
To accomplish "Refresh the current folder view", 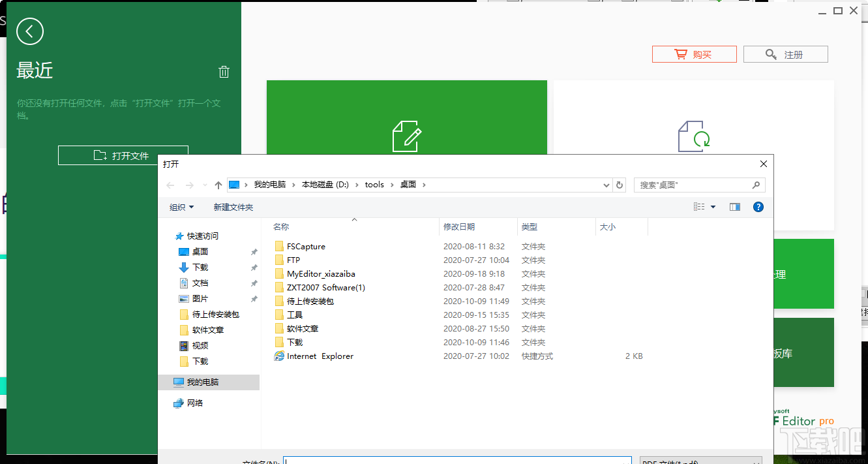I will coord(620,185).
